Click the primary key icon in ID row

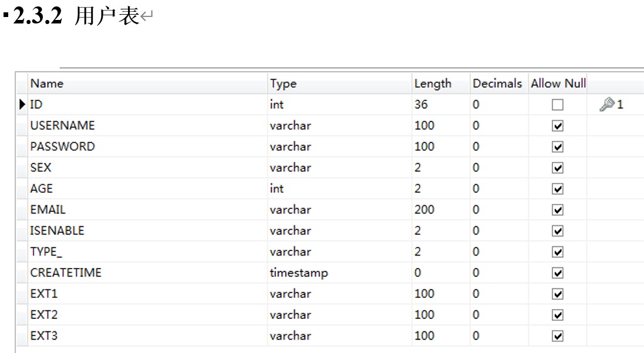click(606, 104)
